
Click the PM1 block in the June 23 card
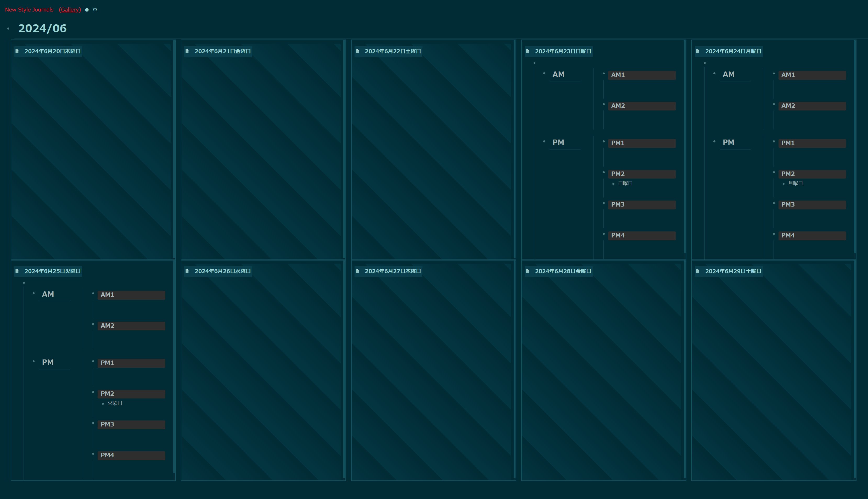(x=642, y=143)
